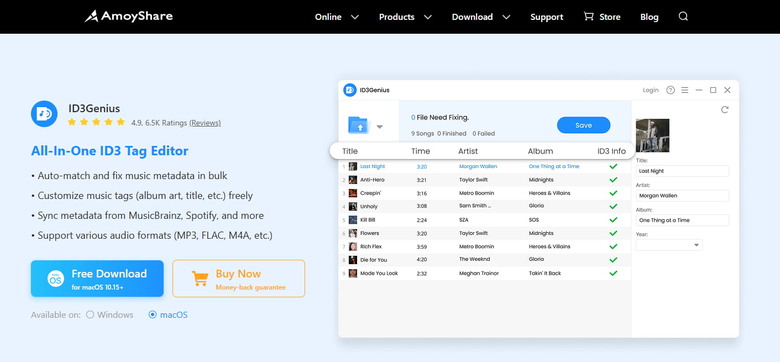Open the Year dropdown in tag panel
The width and height of the screenshot is (780, 362).
click(669, 245)
